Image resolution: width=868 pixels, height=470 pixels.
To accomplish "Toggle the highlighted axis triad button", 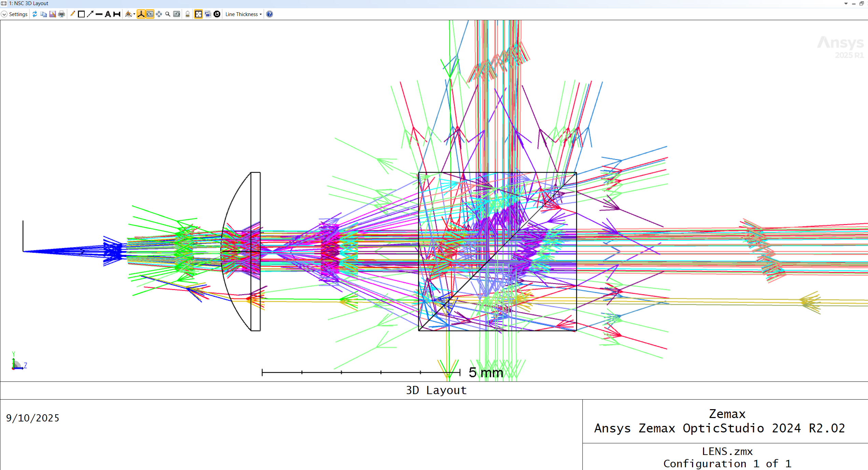I will click(141, 14).
